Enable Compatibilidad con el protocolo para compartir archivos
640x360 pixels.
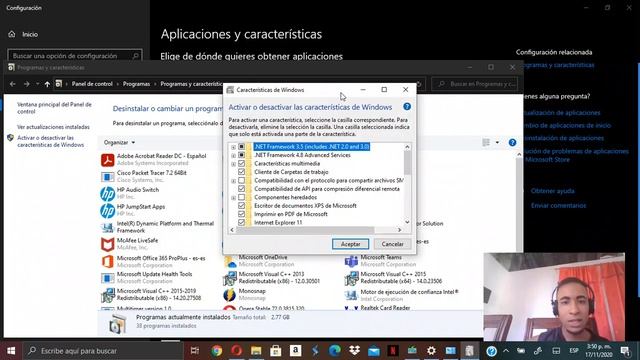242,180
